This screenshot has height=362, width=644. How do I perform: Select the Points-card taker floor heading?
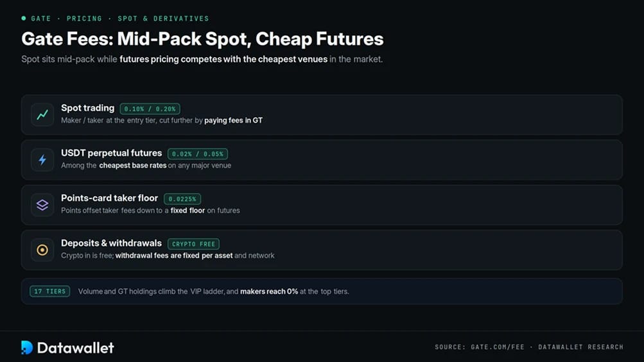[x=110, y=198]
